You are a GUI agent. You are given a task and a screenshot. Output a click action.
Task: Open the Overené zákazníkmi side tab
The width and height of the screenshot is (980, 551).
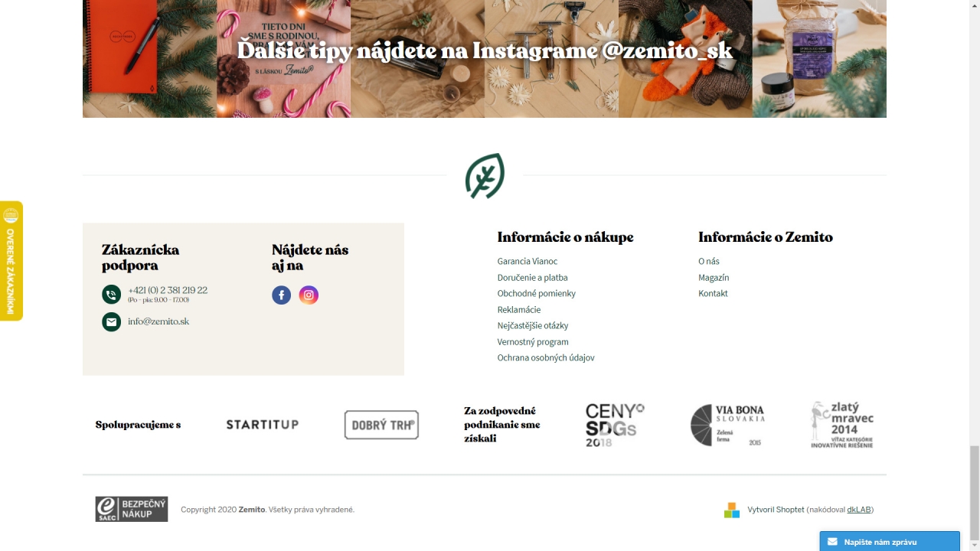point(11,261)
